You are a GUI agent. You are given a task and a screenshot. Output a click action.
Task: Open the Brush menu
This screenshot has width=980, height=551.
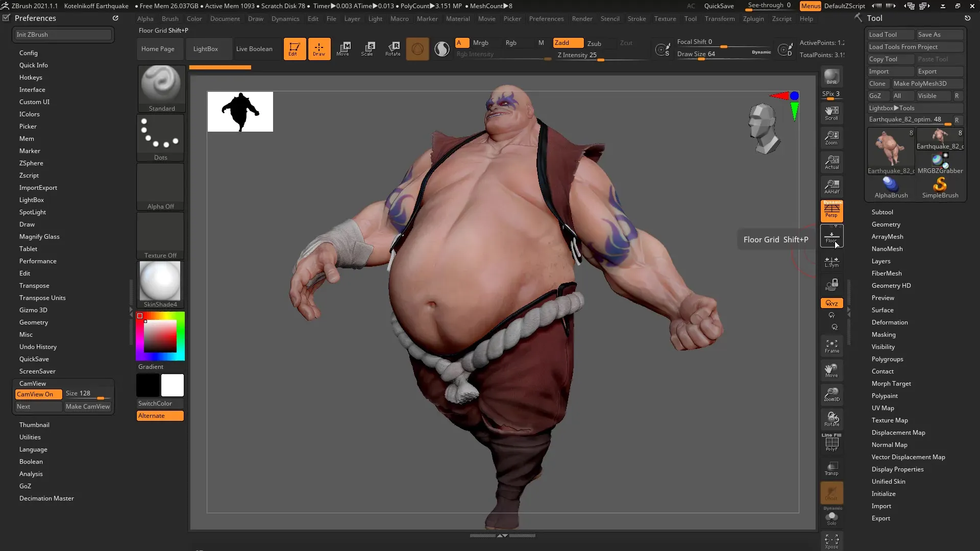[170, 19]
